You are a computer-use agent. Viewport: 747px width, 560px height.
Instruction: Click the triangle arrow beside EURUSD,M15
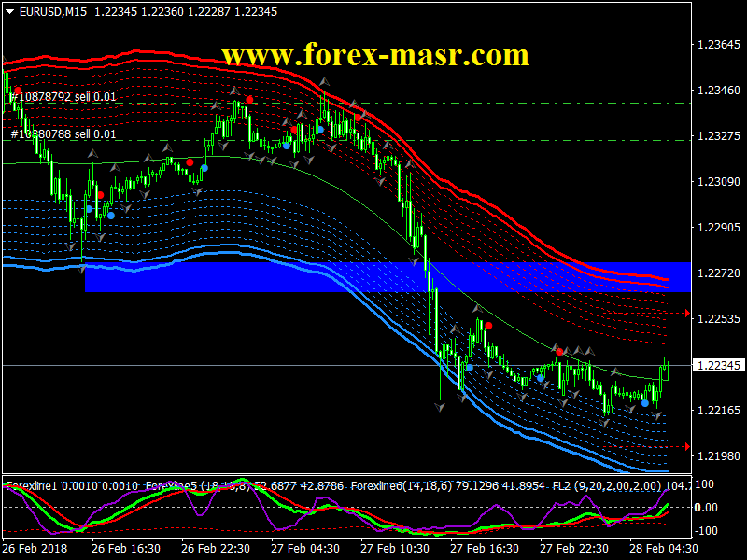[9, 12]
